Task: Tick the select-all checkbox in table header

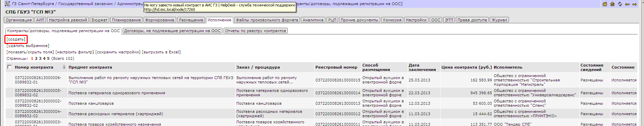Action: click(x=9, y=67)
